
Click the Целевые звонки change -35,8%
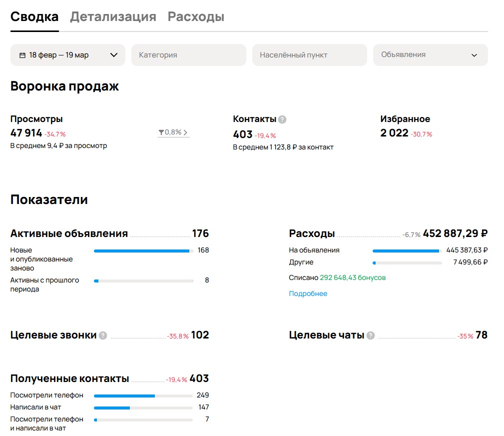coord(178,336)
